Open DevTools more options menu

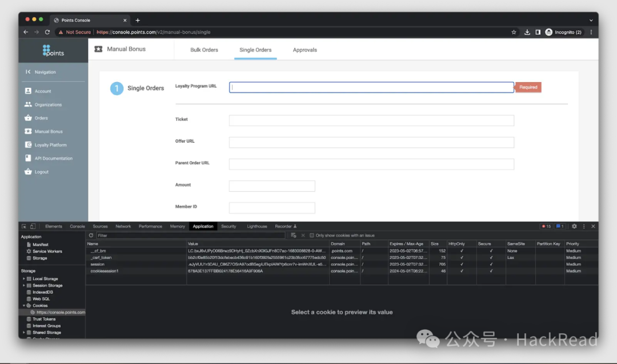(584, 227)
